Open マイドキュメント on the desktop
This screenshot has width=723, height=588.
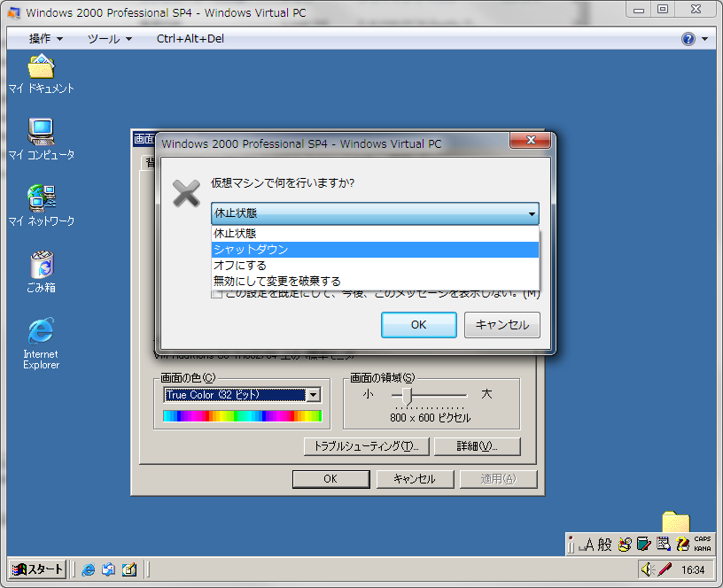(40, 66)
